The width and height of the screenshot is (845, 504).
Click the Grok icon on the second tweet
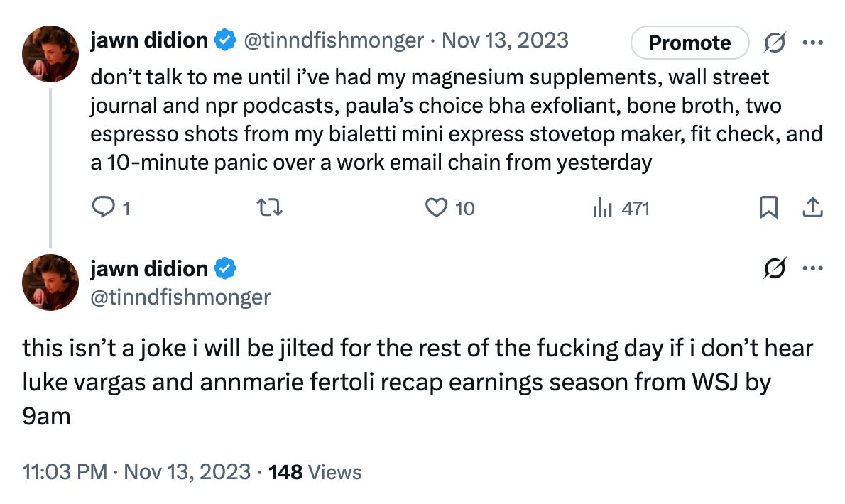point(773,268)
